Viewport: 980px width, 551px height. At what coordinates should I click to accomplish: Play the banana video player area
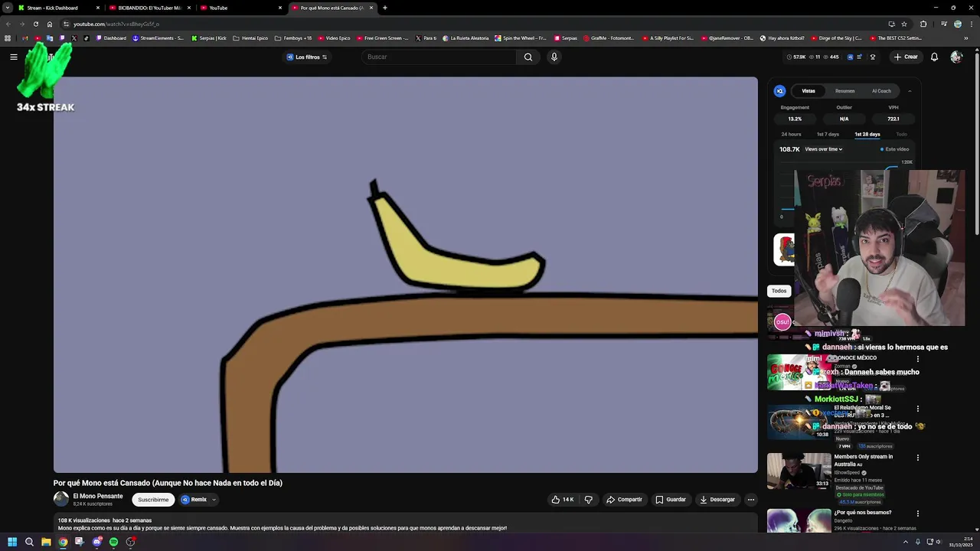tap(406, 275)
